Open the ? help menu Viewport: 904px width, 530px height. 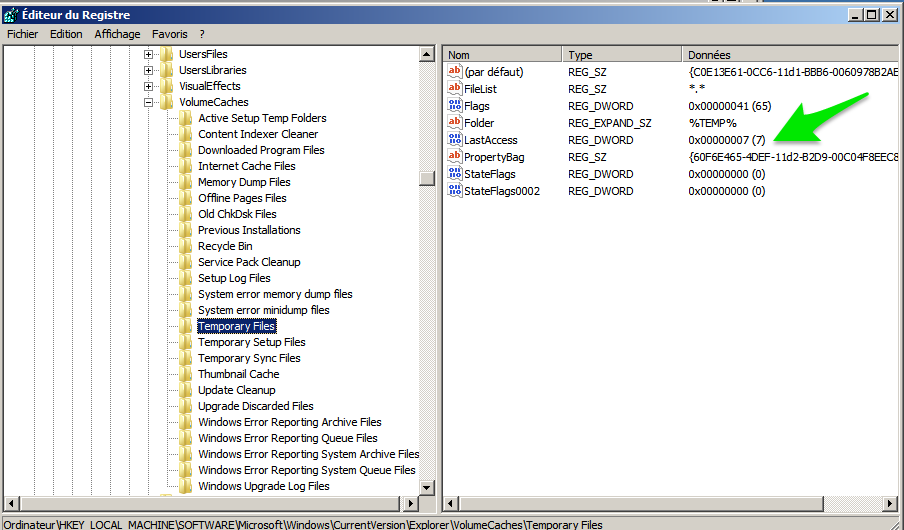pos(202,34)
